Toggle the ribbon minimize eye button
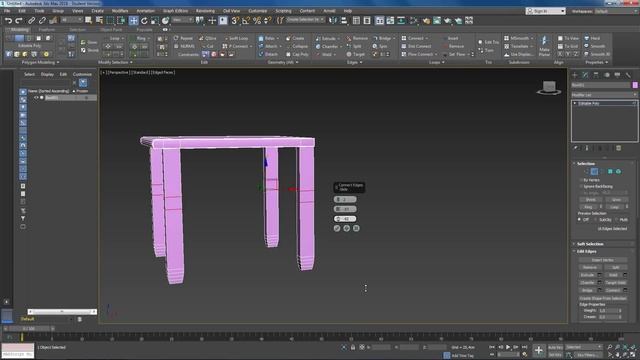 [165, 30]
